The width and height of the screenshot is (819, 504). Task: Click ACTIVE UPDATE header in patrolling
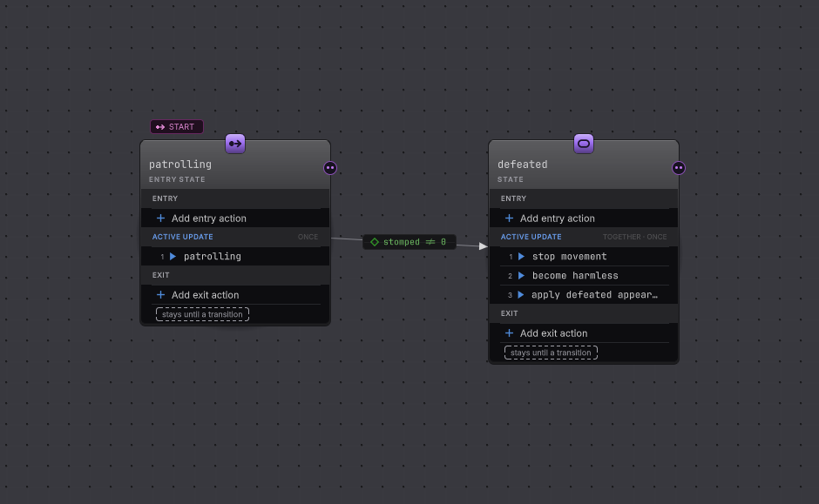[x=182, y=237]
